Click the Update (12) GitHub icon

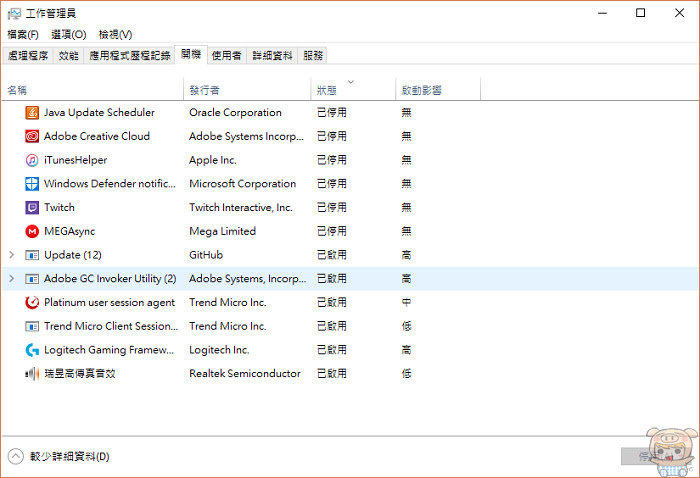[32, 255]
